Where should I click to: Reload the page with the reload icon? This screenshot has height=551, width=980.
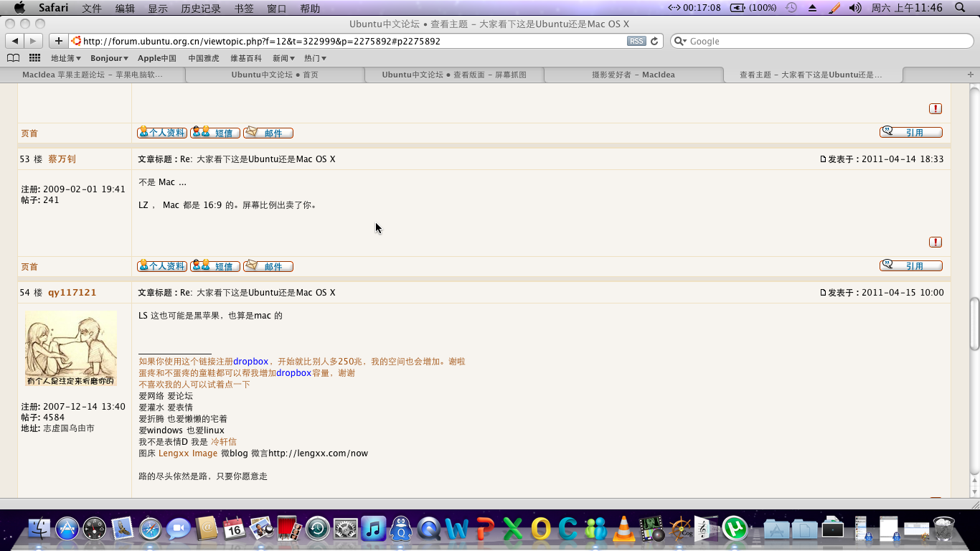[x=654, y=41]
